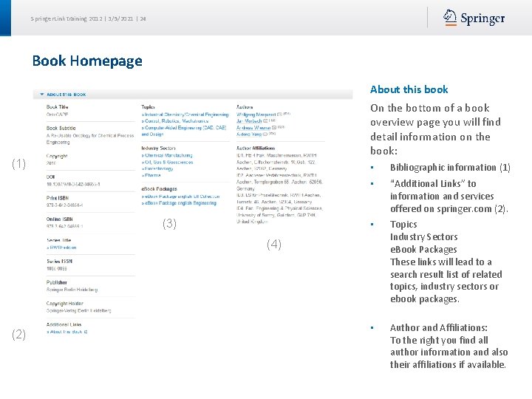Open the Industrial Chemistry/Chemical Engineering topic link

(x=185, y=115)
